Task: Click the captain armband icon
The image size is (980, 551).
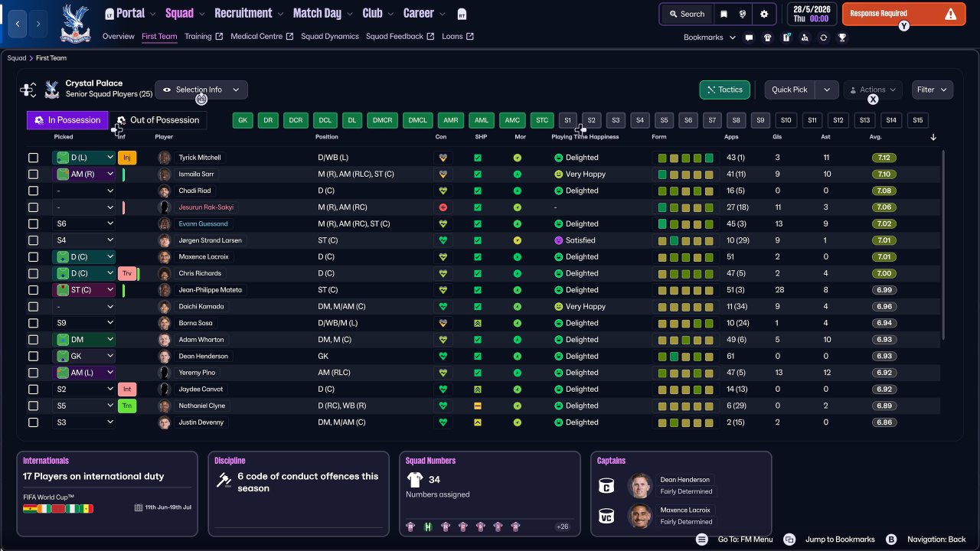Action: [607, 486]
